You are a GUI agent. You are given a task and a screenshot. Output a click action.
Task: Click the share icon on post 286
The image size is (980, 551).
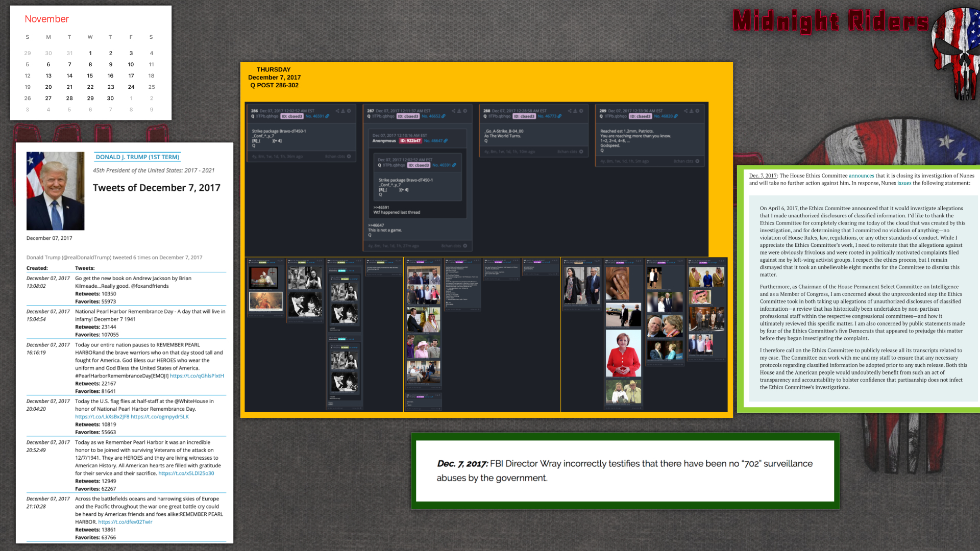(337, 111)
